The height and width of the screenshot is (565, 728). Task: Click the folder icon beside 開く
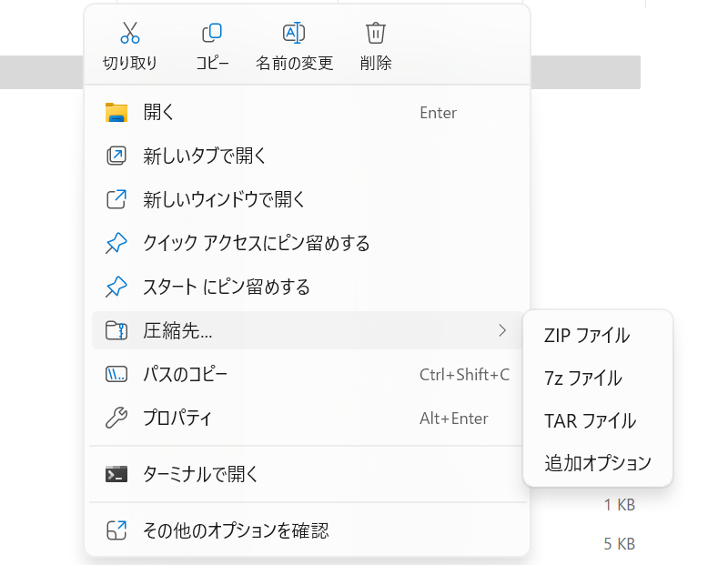pos(116,113)
